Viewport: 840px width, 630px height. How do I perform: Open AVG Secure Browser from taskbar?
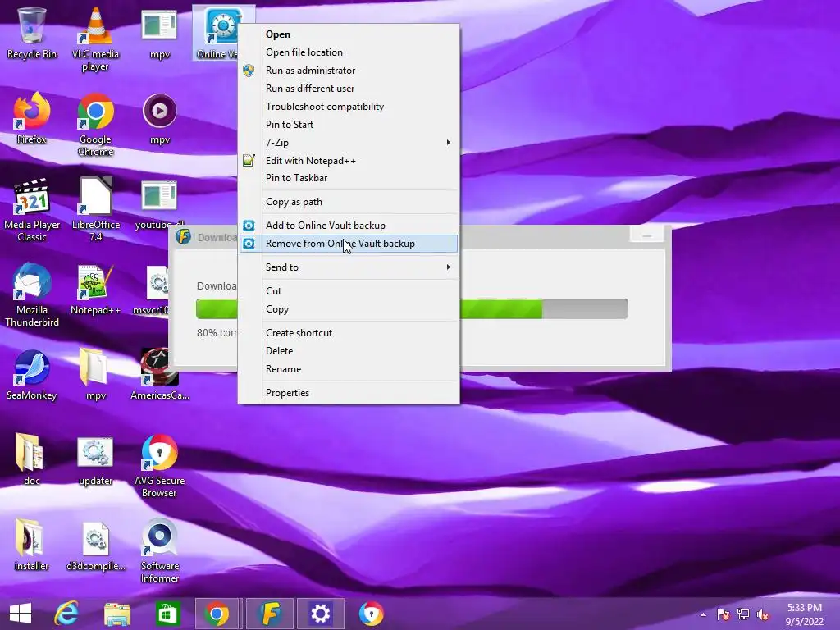click(371, 614)
